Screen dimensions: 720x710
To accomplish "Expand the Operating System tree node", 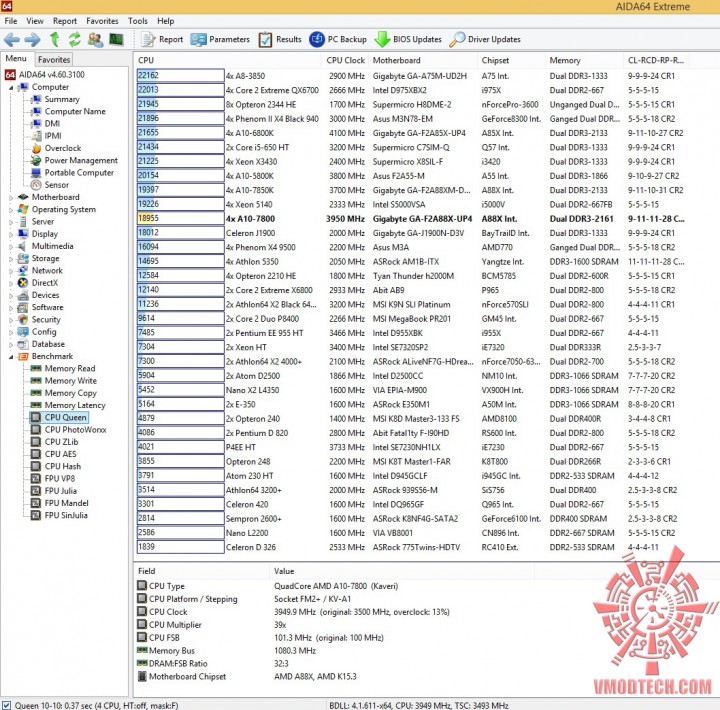I will coord(11,210).
